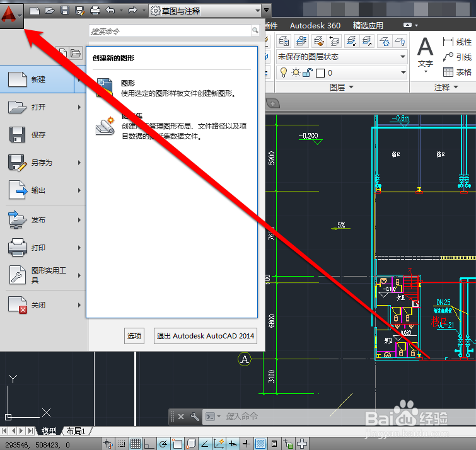Show open documents icon in application menu
This screenshot has width=476, height=450.
point(76,54)
